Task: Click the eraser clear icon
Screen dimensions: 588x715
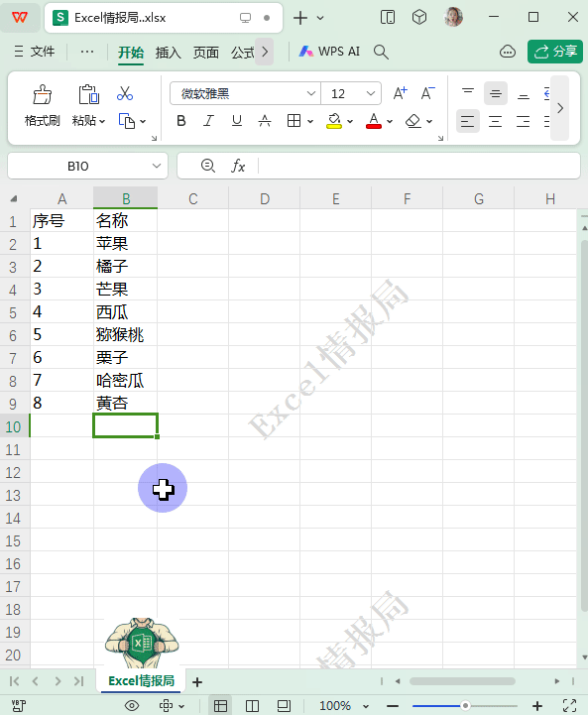Action: [x=412, y=121]
